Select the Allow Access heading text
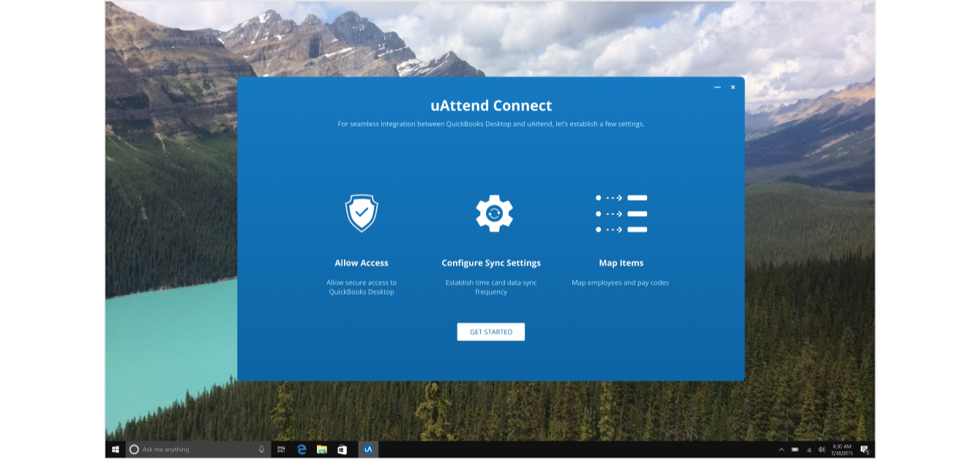 point(362,263)
